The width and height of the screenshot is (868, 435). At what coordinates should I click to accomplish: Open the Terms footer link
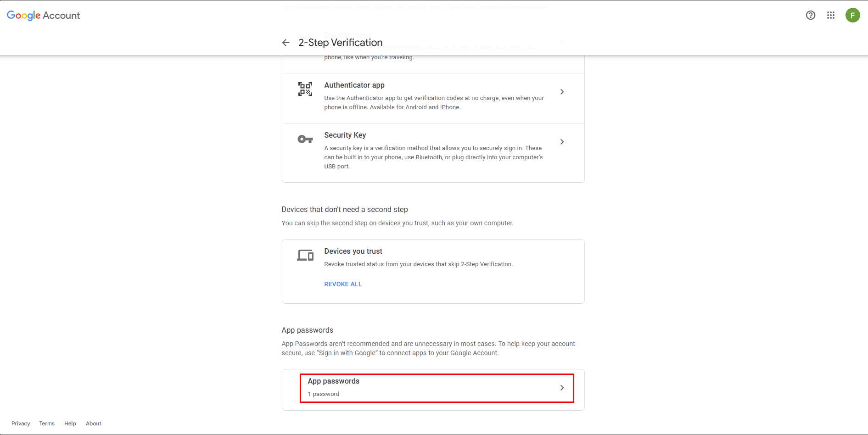point(47,424)
